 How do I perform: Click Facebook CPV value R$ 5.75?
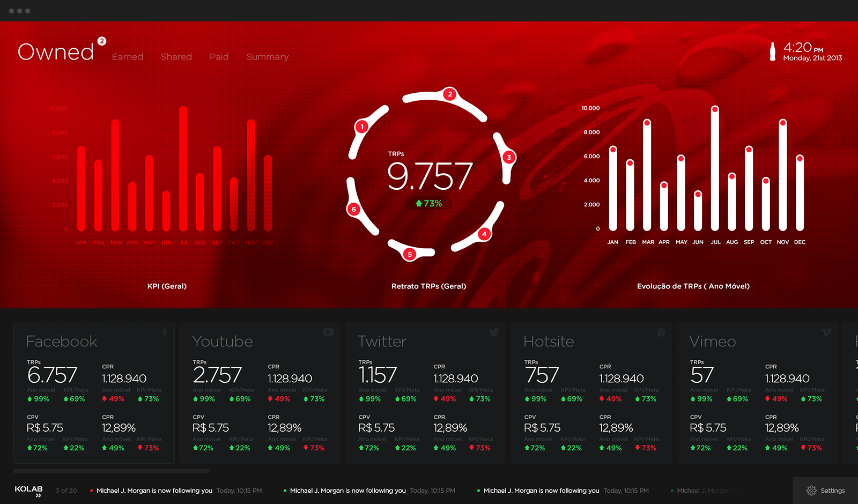pos(45,428)
